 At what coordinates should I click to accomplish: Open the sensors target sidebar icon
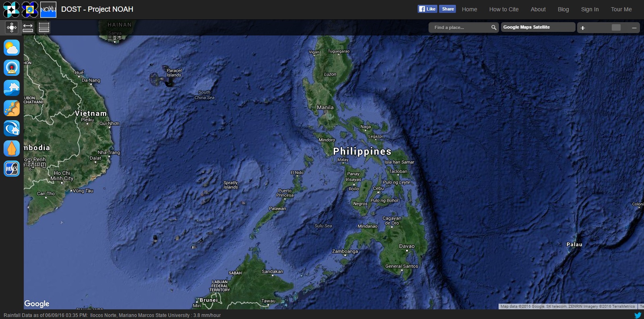[x=12, y=68]
